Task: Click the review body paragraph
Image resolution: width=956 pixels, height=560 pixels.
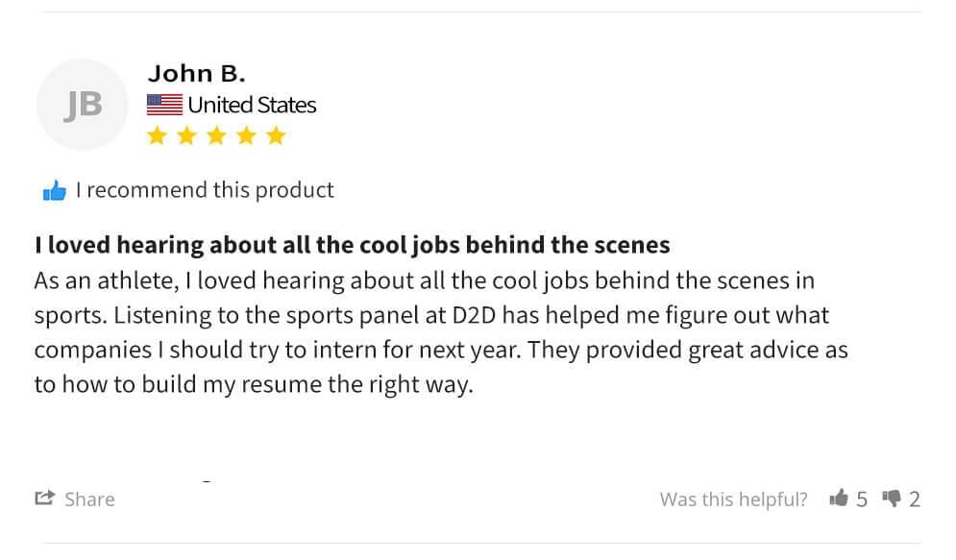Action: point(440,333)
